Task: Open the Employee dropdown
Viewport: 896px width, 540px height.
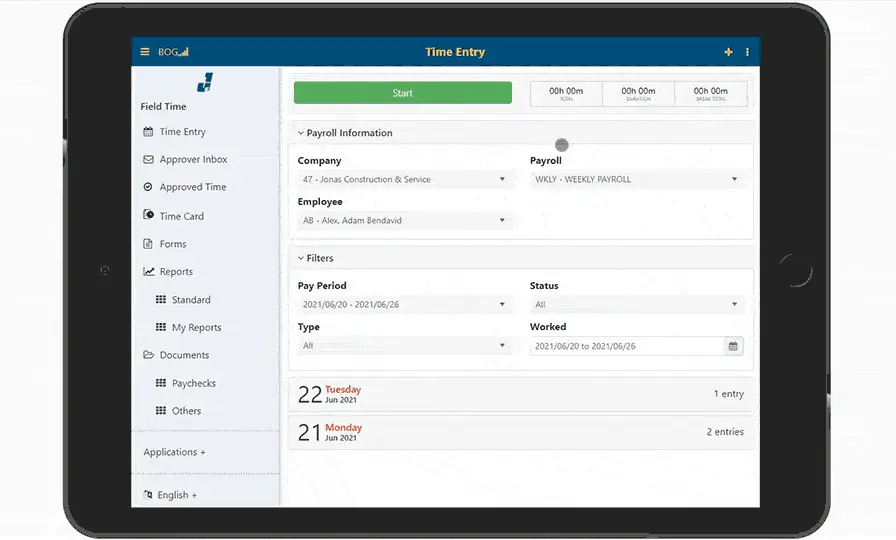Action: click(x=405, y=221)
